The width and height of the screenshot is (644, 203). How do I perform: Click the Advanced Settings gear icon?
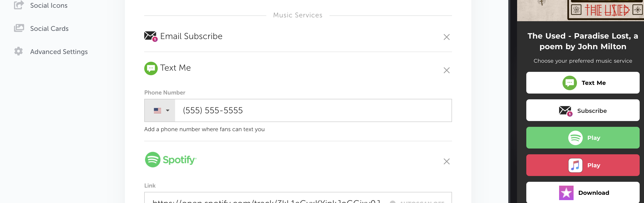[x=19, y=51]
